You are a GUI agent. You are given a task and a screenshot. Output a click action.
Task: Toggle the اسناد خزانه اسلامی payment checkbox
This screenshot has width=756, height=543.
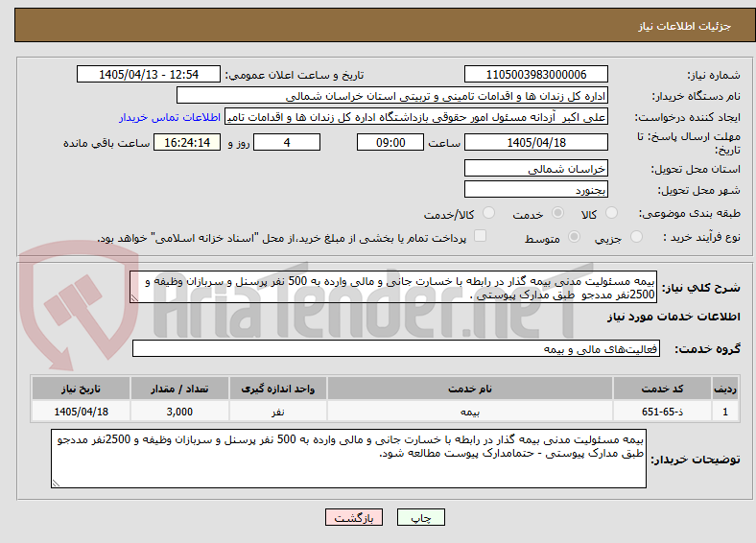pos(480,235)
